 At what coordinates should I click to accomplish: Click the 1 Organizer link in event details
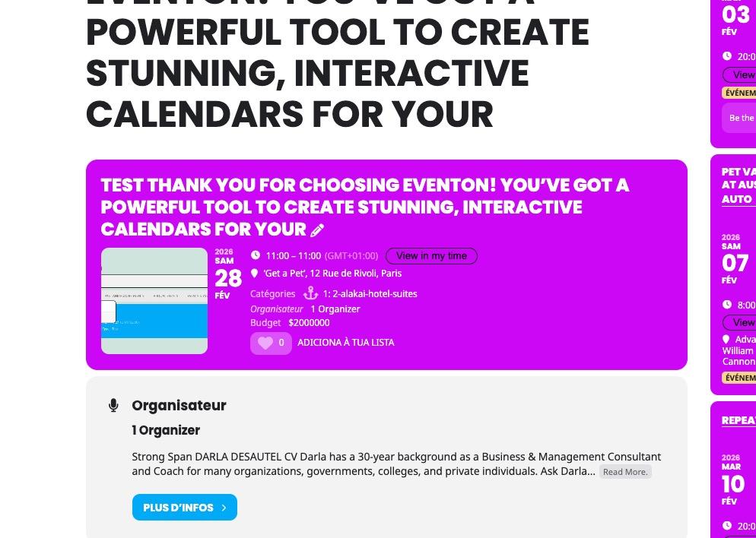tap(335, 309)
